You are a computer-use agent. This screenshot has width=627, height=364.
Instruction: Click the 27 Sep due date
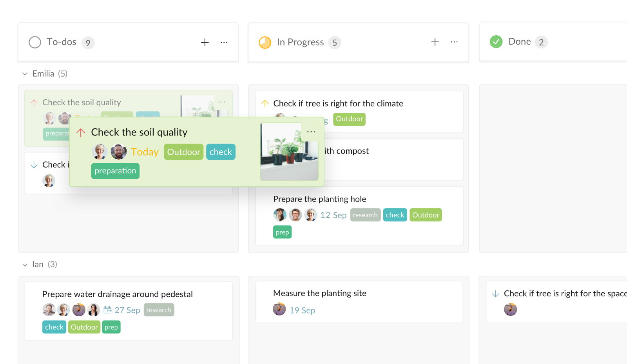tap(127, 310)
